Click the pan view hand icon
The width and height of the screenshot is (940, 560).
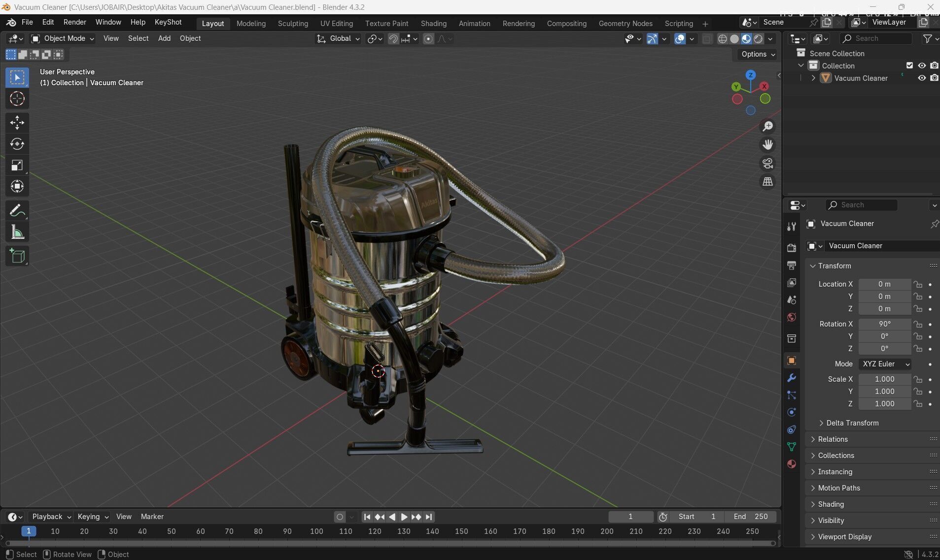coord(767,145)
